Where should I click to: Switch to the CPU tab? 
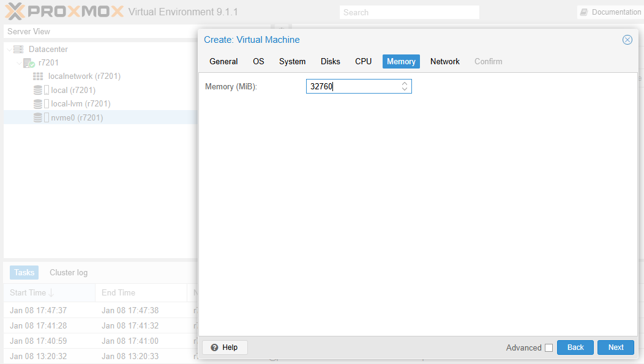click(x=363, y=61)
